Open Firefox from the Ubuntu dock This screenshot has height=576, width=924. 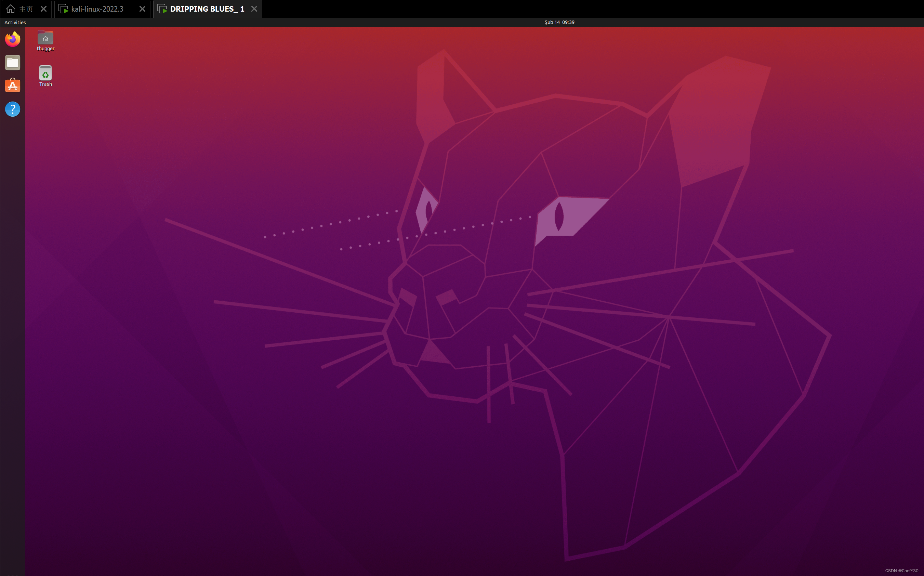[x=13, y=39]
